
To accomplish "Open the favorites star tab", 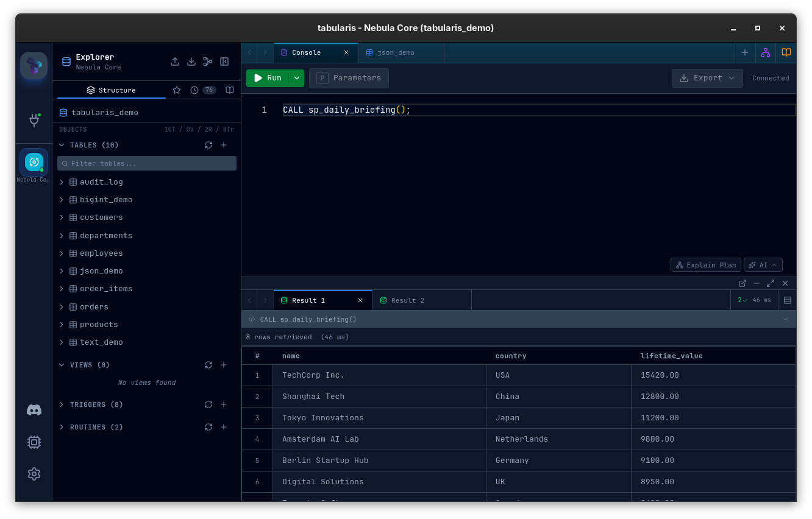I will (177, 90).
